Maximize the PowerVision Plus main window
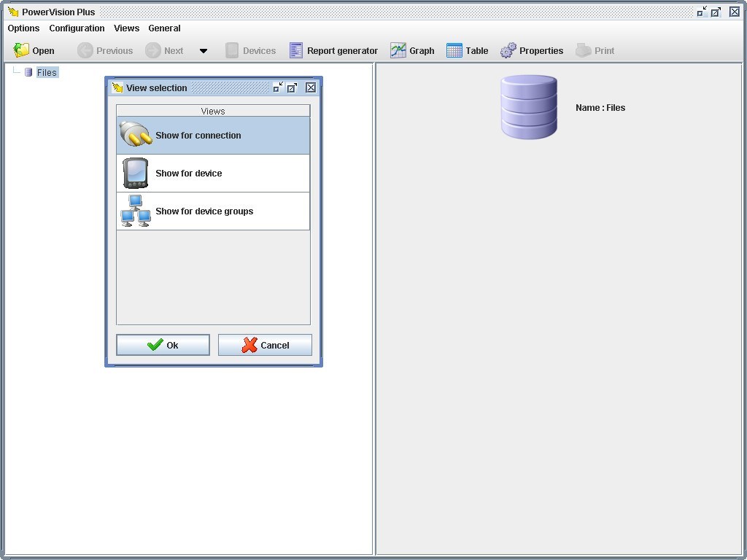747x560 pixels. [716, 12]
